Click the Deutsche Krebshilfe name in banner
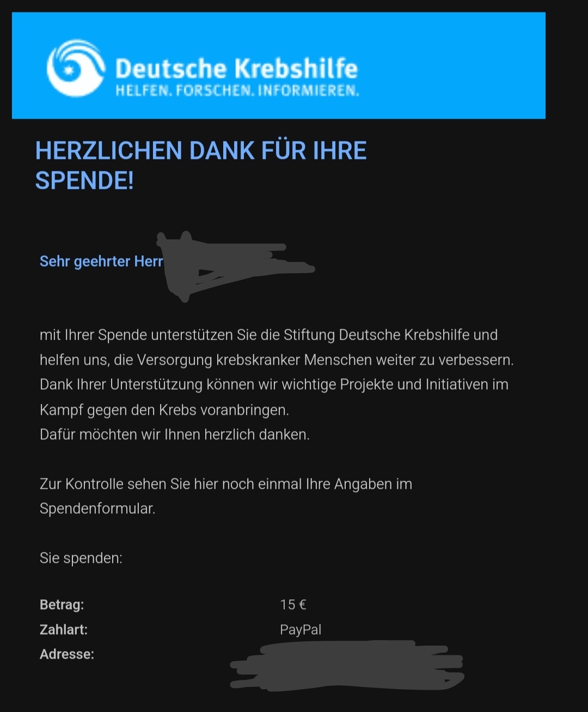The width and height of the screenshot is (588, 712). click(x=236, y=68)
